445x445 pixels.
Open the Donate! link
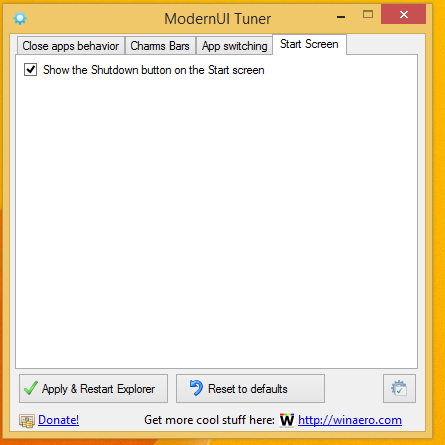point(59,420)
